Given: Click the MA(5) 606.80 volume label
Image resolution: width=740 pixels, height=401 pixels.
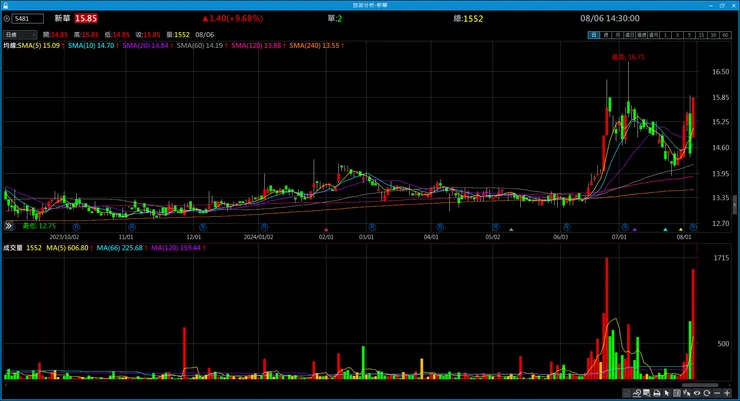Looking at the screenshot, I should [x=67, y=248].
